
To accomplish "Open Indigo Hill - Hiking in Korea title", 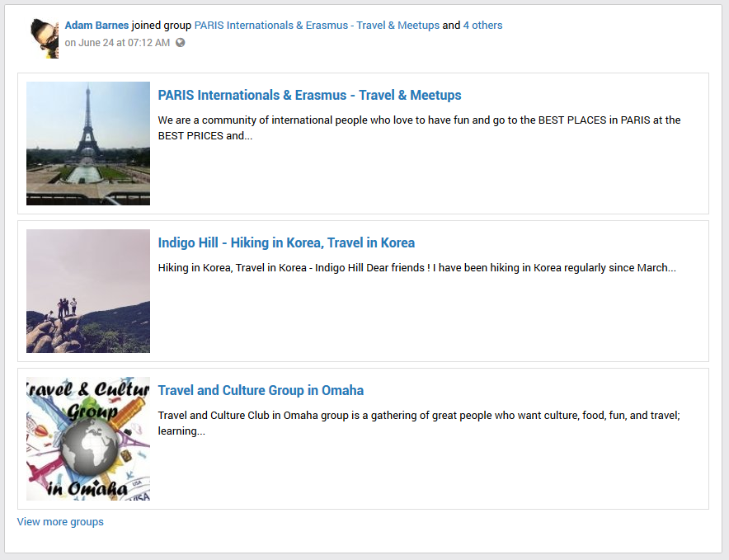I will (286, 243).
